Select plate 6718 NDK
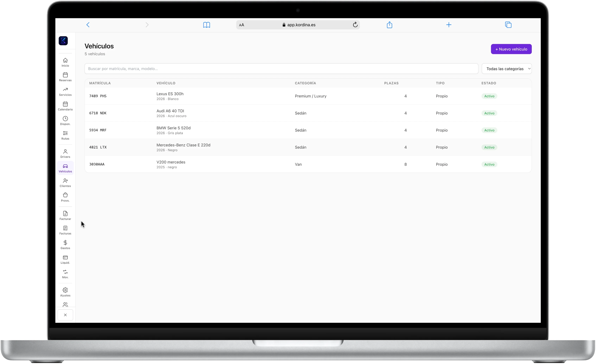Viewport: 596px width, 364px height. 98,113
